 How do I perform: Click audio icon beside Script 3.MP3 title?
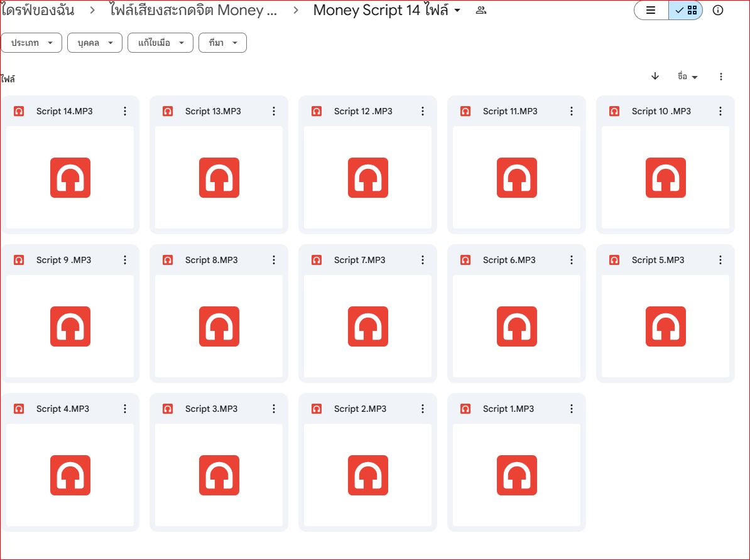[168, 409]
